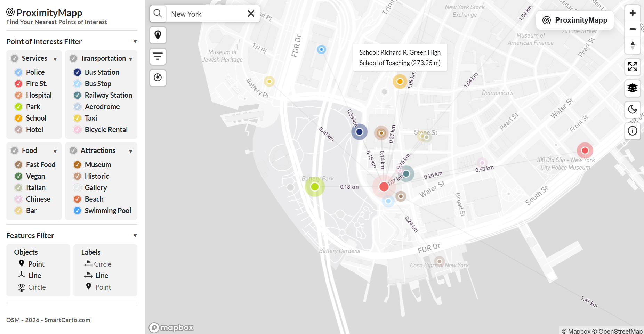Select Point under Objects filter
Screen dimensions: 644x334
pyautogui.click(x=32, y=263)
